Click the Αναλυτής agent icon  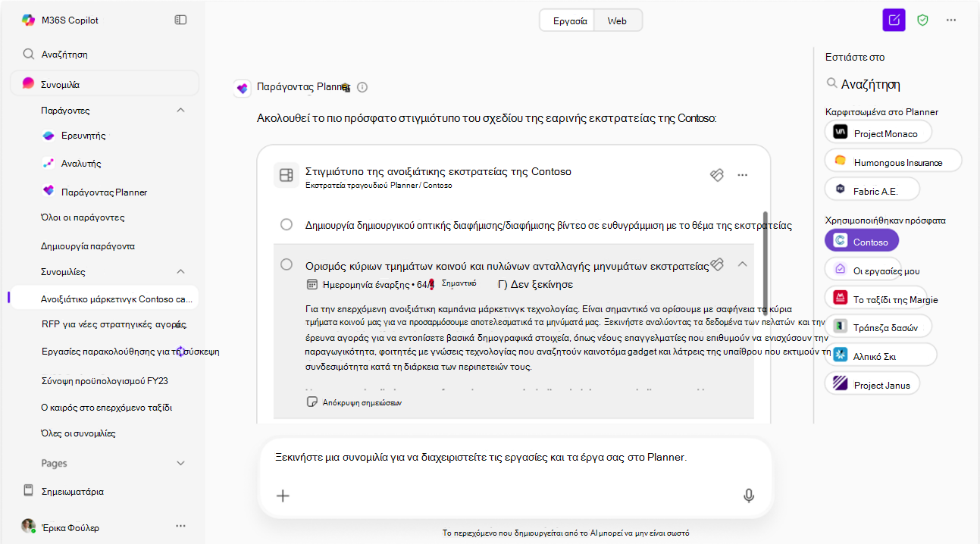click(49, 163)
